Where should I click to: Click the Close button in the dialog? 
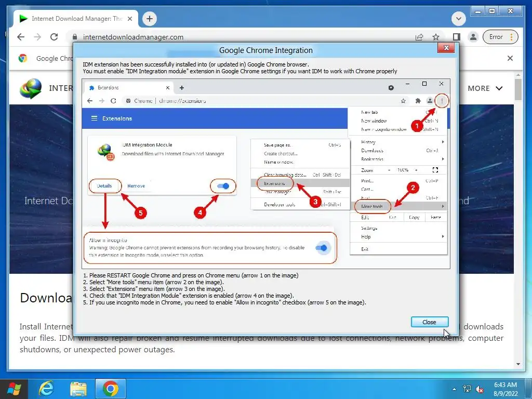click(430, 322)
